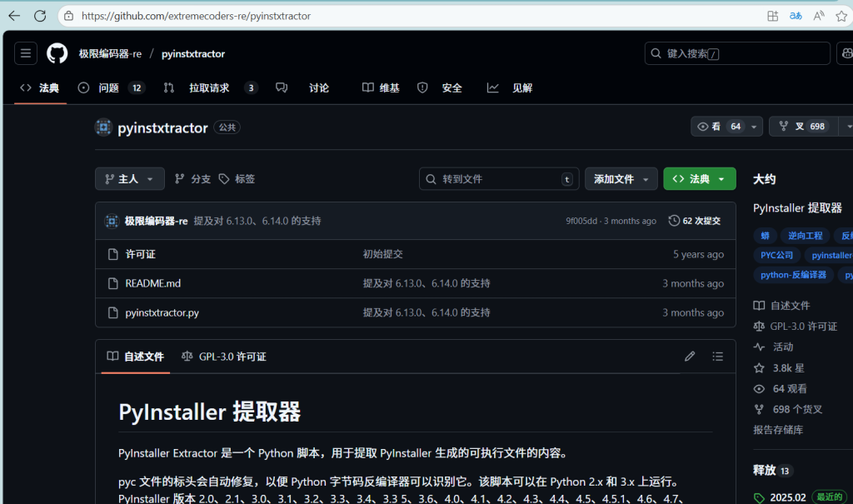Screen dimensions: 853x504
Task: Click the pencil edit README icon
Action: coord(690,357)
